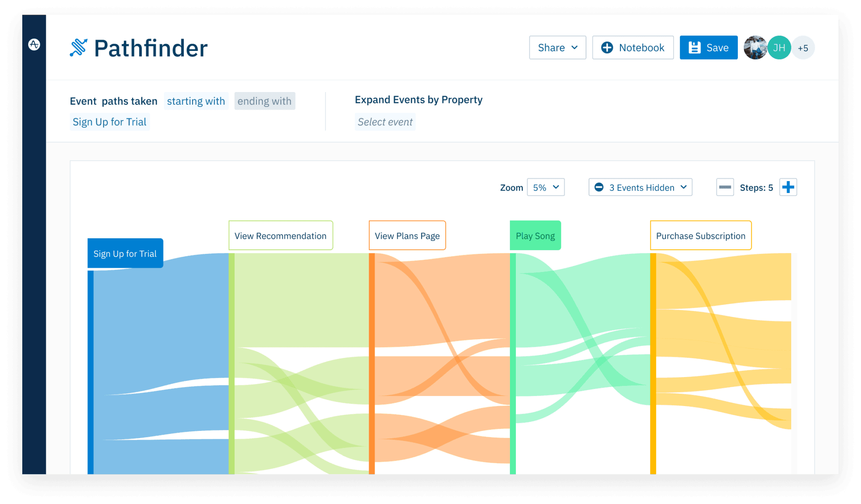Screen dimensions: 861x504
Task: Click 'Sign Up for Trial' link
Action: pyautogui.click(x=111, y=122)
